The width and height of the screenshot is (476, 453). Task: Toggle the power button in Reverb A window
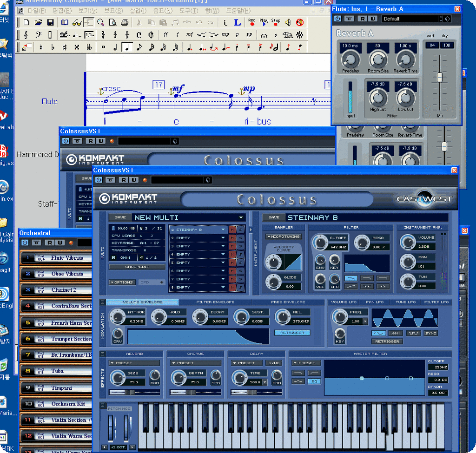(337, 19)
